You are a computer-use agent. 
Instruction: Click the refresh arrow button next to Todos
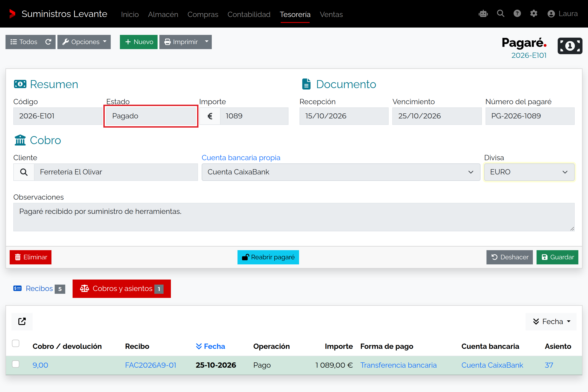click(48, 42)
